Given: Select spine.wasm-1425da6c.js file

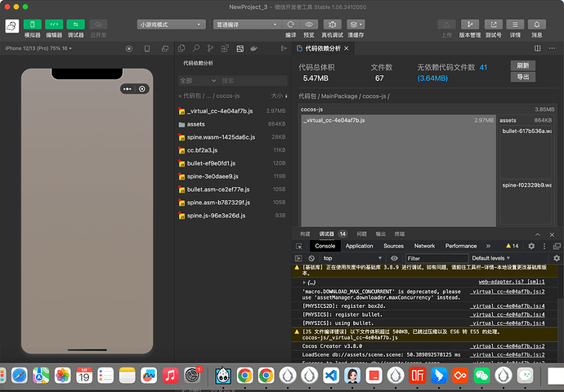Looking at the screenshot, I should click(233, 137).
